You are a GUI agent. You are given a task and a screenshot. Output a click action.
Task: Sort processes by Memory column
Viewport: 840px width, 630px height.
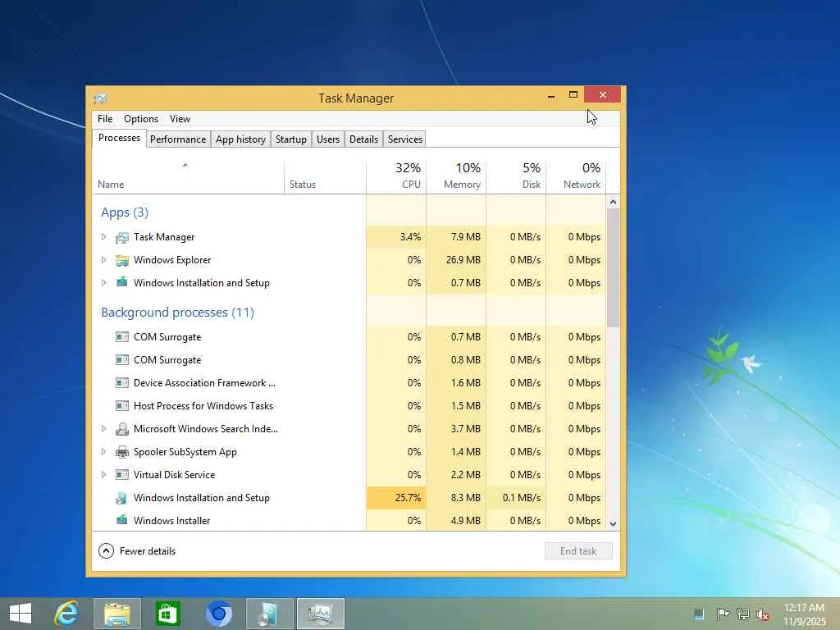[456, 177]
